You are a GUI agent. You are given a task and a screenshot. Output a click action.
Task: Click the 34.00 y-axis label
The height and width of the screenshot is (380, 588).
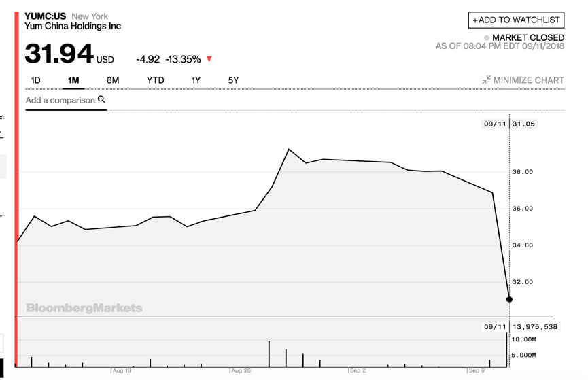(522, 245)
